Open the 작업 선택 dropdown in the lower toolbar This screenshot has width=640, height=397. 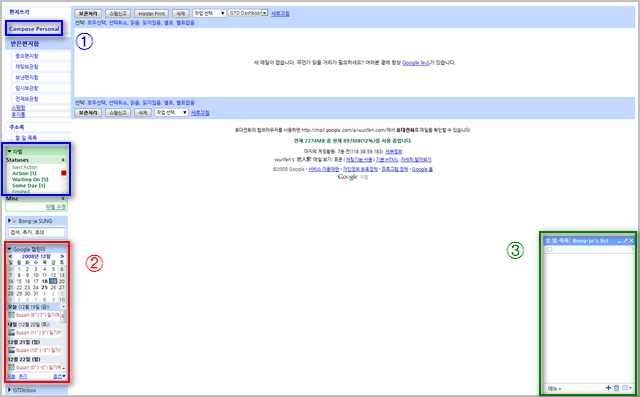click(x=171, y=112)
